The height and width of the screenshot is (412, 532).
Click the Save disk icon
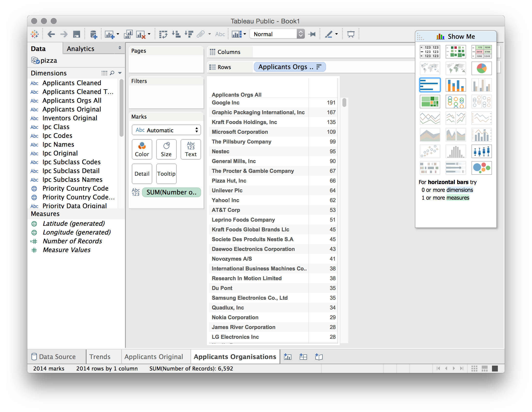coord(77,34)
